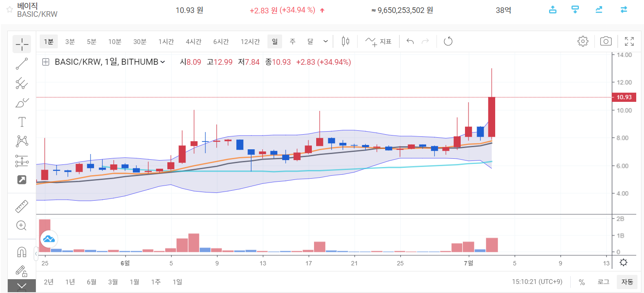Toggle percent scale (%)
The width and height of the screenshot is (644, 293).
(x=581, y=282)
